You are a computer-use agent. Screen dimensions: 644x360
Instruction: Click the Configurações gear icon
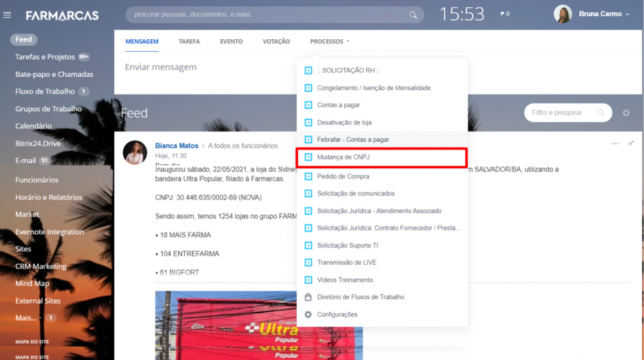(x=308, y=315)
